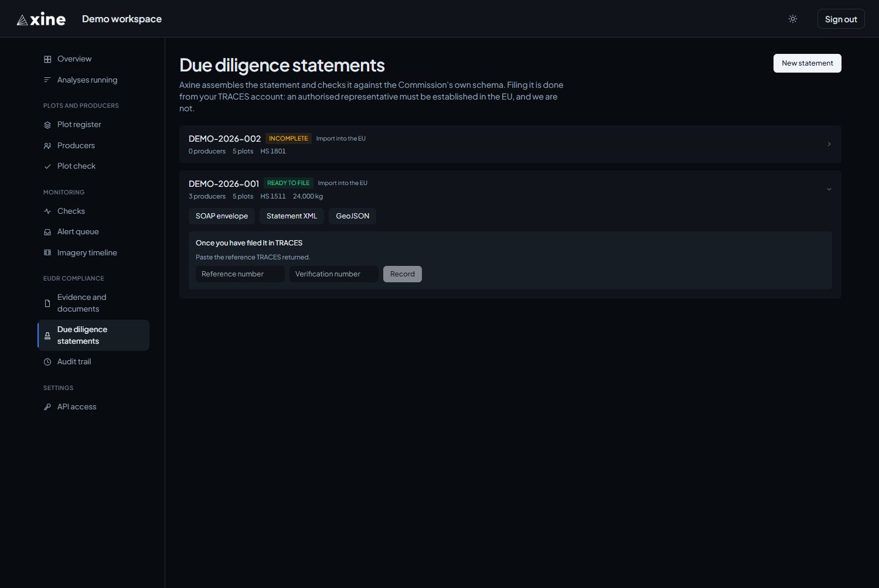Download the SOAP envelope
This screenshot has width=879, height=588.
point(222,216)
